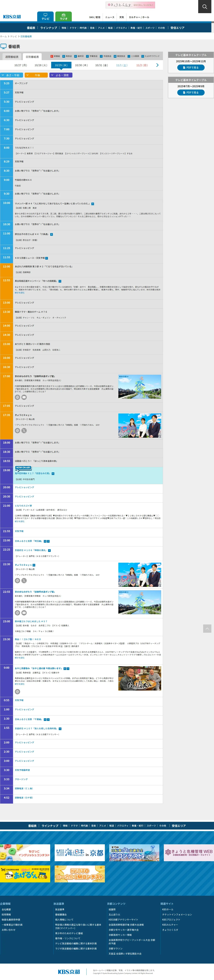Open ドラマ in the header navigation bar

(73, 28)
